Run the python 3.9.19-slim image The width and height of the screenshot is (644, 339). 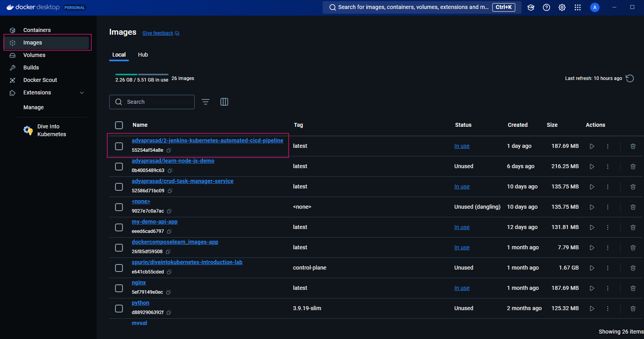click(592, 309)
